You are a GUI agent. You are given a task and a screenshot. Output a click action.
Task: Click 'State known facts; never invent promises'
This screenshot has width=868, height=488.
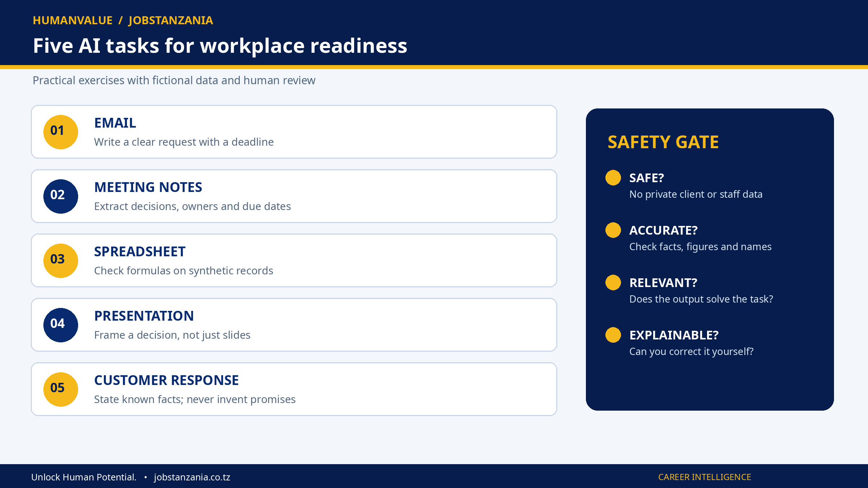click(x=195, y=399)
